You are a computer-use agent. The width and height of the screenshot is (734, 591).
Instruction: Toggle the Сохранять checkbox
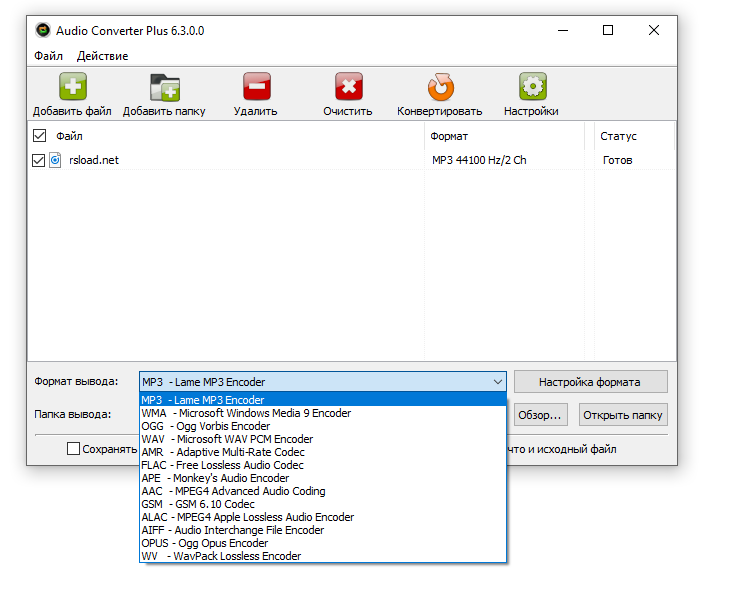coord(73,449)
